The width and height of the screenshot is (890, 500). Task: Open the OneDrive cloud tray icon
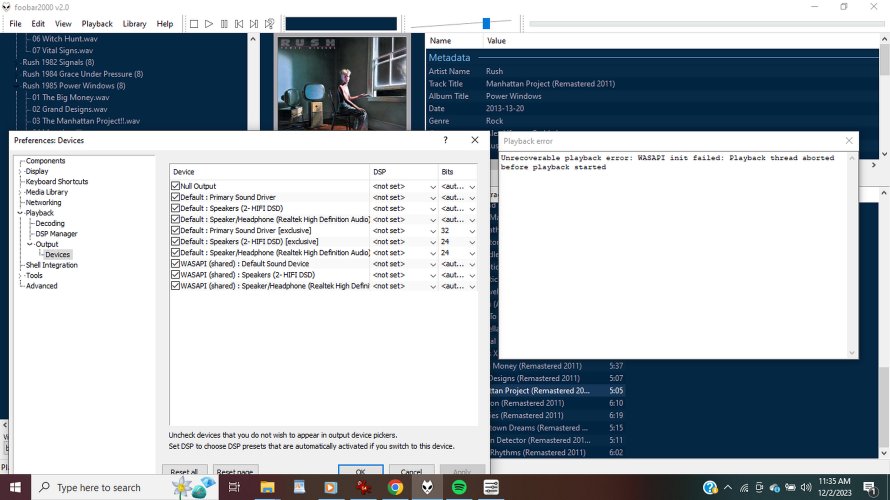click(x=775, y=488)
